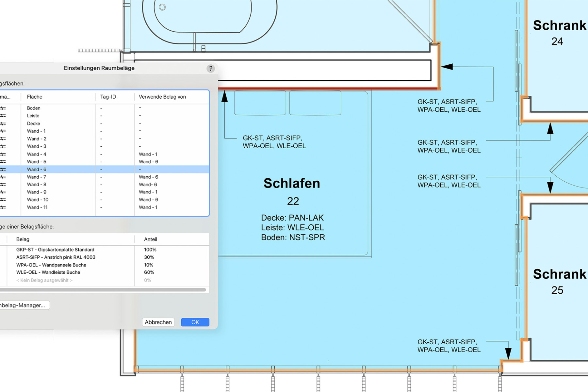
Task: Change Verwende Belag von entry for Wand - 10
Action: 148,199
